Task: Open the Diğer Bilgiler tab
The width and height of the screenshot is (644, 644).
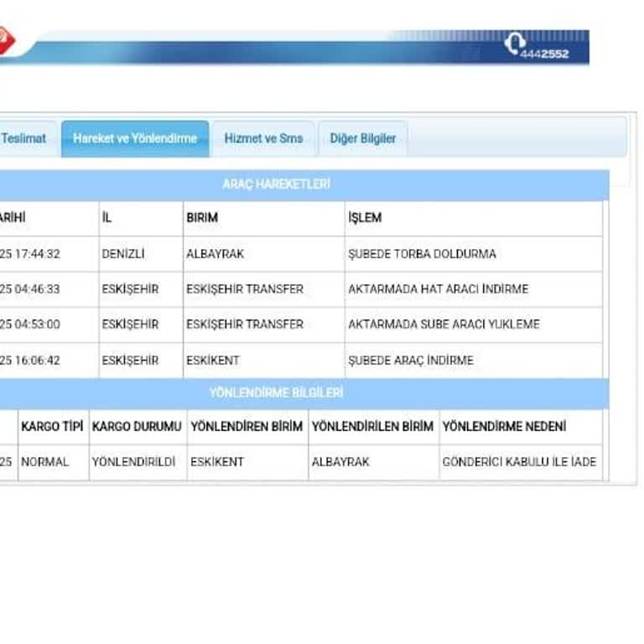Action: click(362, 138)
